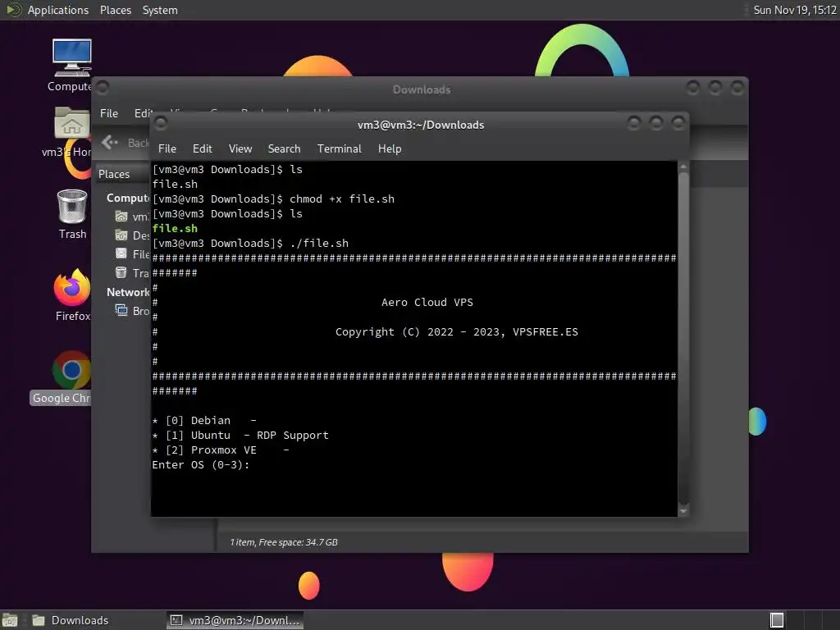Image resolution: width=840 pixels, height=630 pixels.
Task: Open the System menu in top panel
Action: point(160,10)
